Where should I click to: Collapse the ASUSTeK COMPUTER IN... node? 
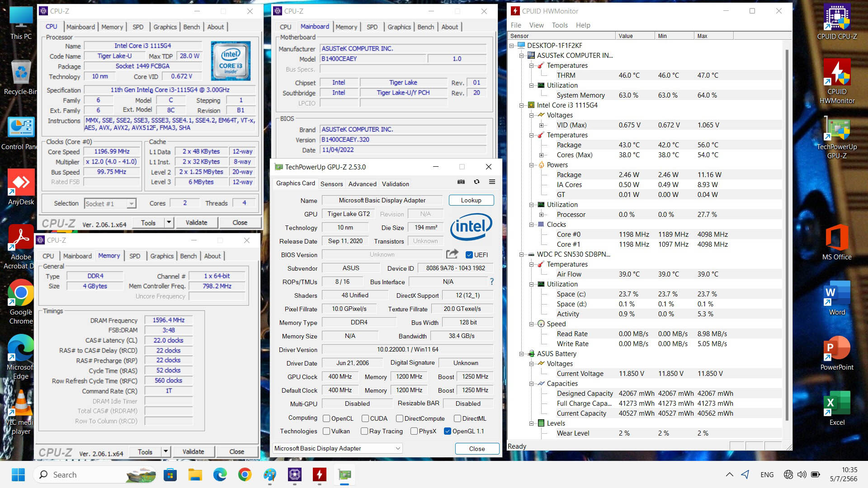522,56
